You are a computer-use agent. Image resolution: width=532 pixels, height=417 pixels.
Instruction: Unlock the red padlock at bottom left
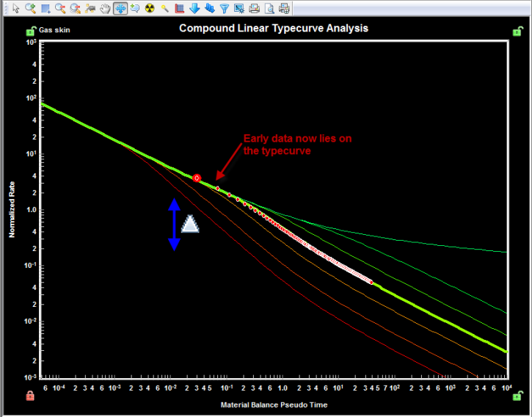(x=30, y=396)
